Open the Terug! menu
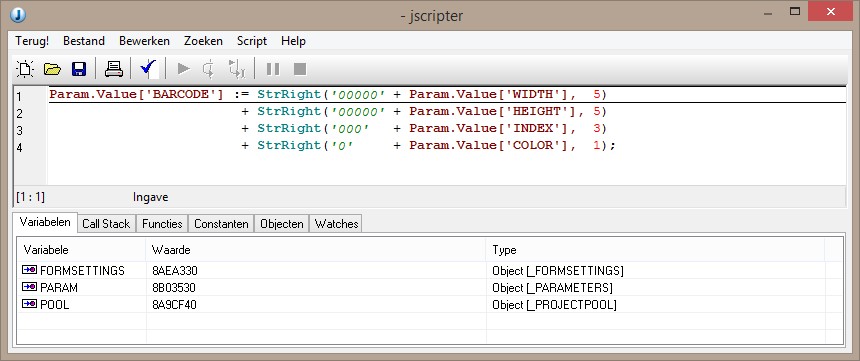This screenshot has width=860, height=361. tap(32, 41)
